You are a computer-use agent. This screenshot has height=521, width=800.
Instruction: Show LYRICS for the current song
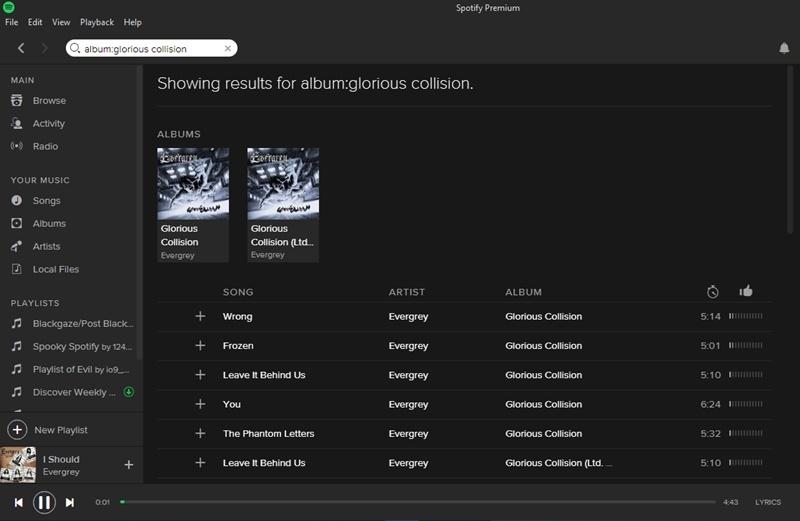point(768,503)
